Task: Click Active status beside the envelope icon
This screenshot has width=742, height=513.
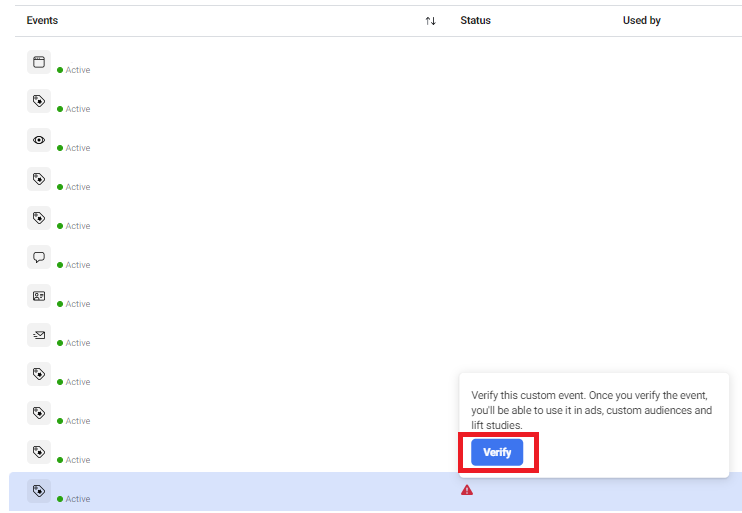Action: tap(77, 343)
